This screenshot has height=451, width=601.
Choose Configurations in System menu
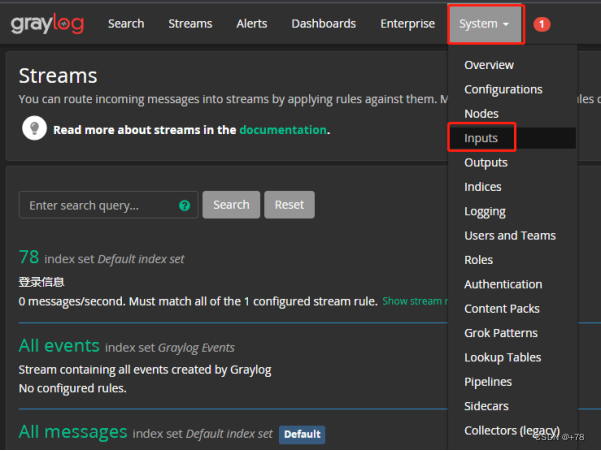[x=503, y=89]
